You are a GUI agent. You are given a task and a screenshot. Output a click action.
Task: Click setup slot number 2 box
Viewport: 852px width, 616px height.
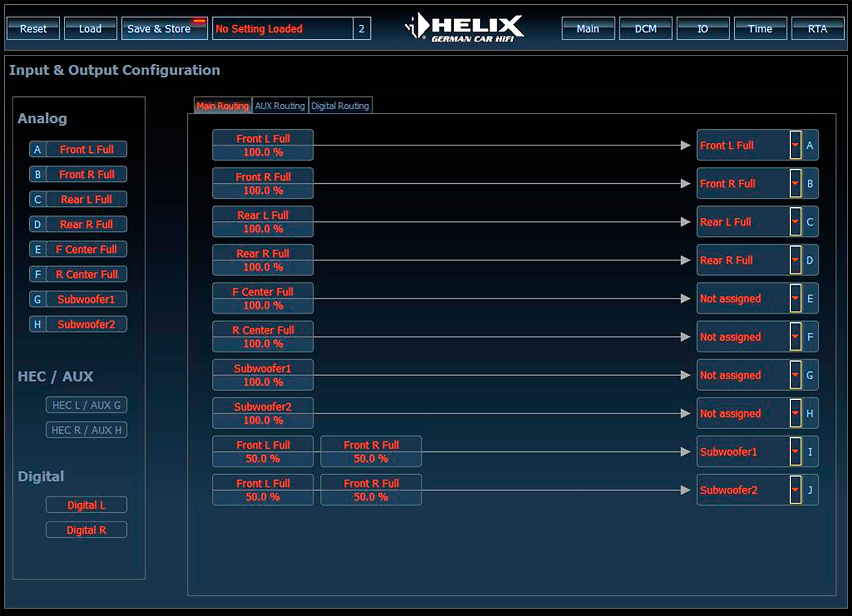tap(362, 29)
